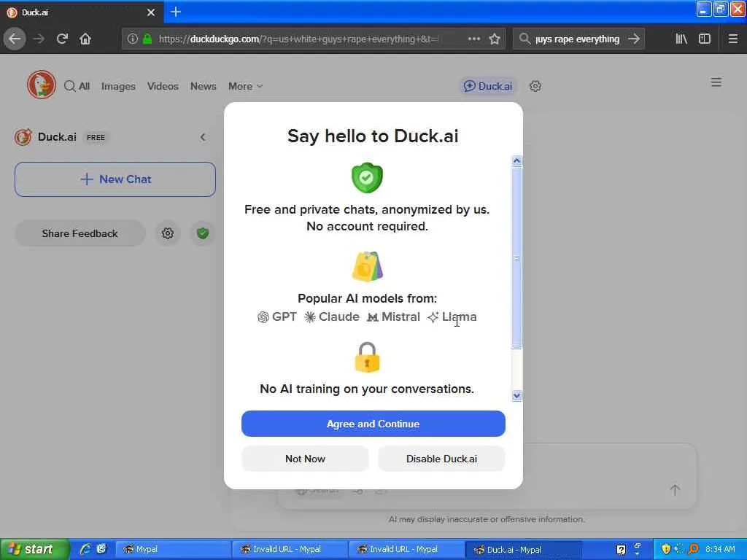Reload the current page

click(x=62, y=39)
